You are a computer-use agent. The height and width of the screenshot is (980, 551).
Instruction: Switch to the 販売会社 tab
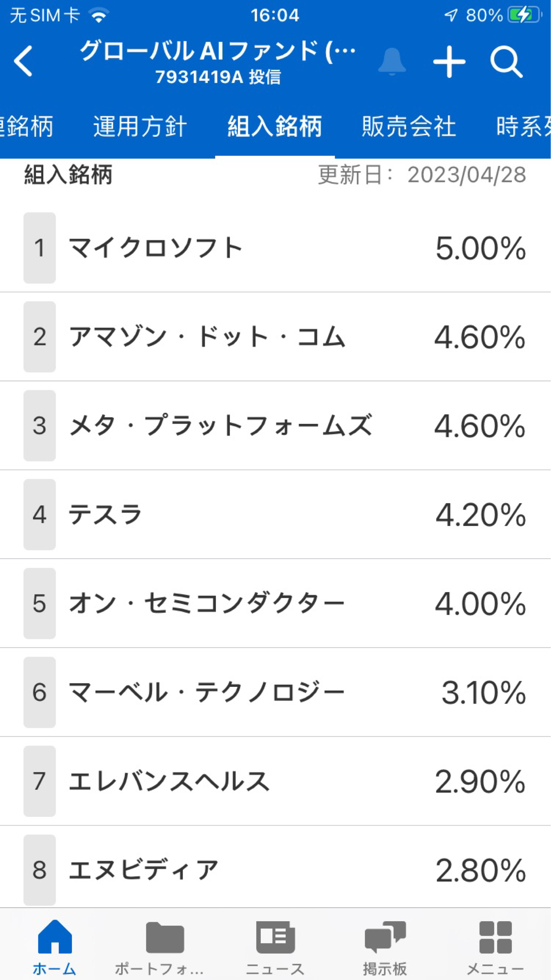pyautogui.click(x=409, y=126)
